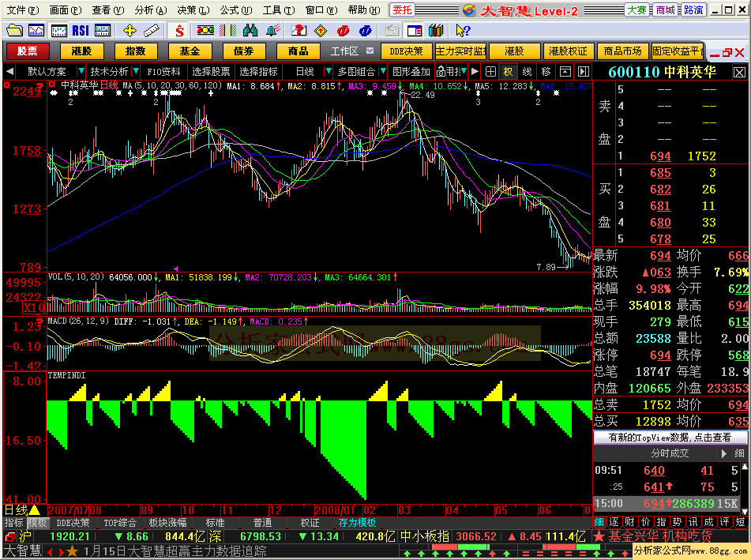Click the 存为模板 save template tab
The height and width of the screenshot is (560, 751).
[x=357, y=523]
